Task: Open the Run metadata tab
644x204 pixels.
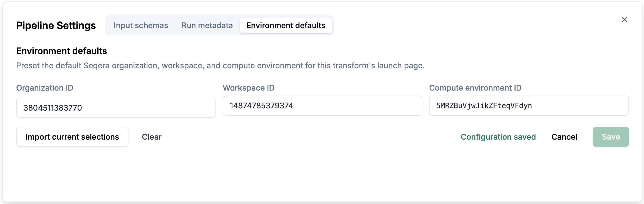Action: (x=207, y=25)
